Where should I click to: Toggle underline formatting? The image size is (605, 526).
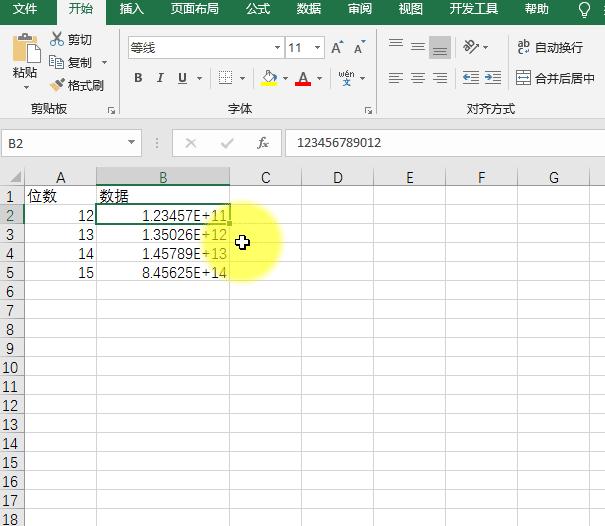[x=183, y=78]
